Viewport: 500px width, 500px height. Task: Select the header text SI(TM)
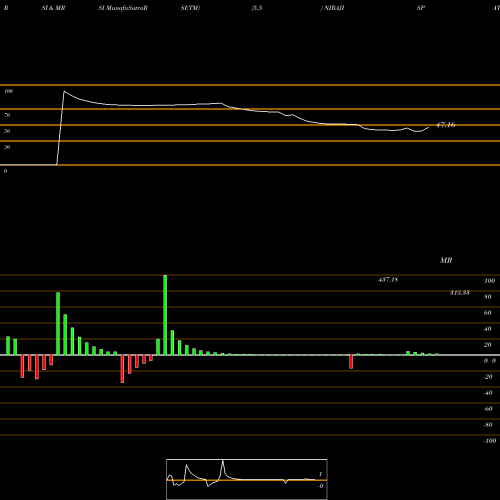click(x=190, y=8)
